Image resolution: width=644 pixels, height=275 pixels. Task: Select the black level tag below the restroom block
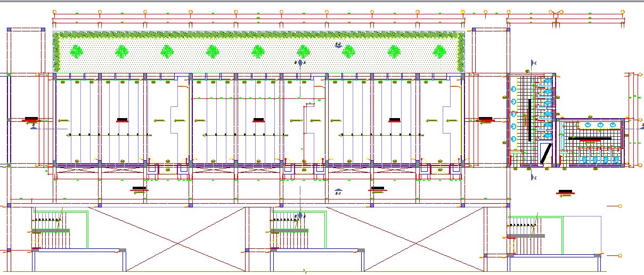pyautogui.click(x=565, y=191)
